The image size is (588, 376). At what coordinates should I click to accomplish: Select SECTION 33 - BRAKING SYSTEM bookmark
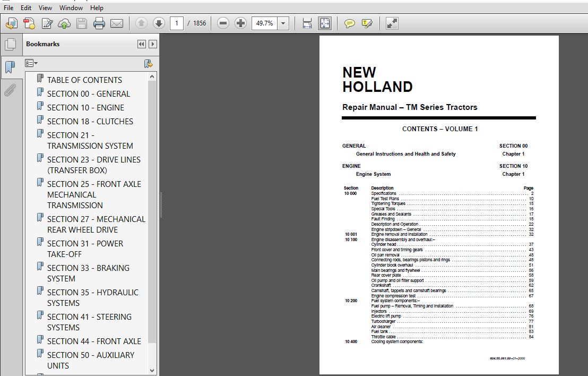tap(88, 273)
